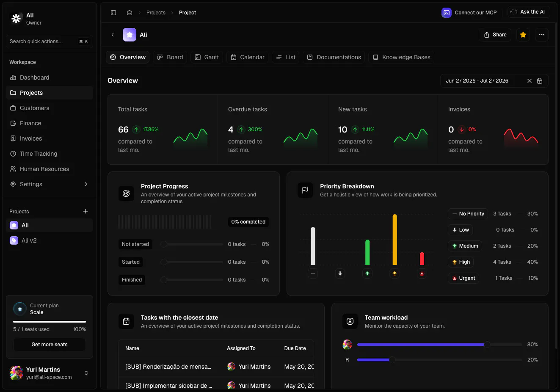Expand the Settings submenu chevron
Viewport: 560px width, 392px height.
pos(86,184)
